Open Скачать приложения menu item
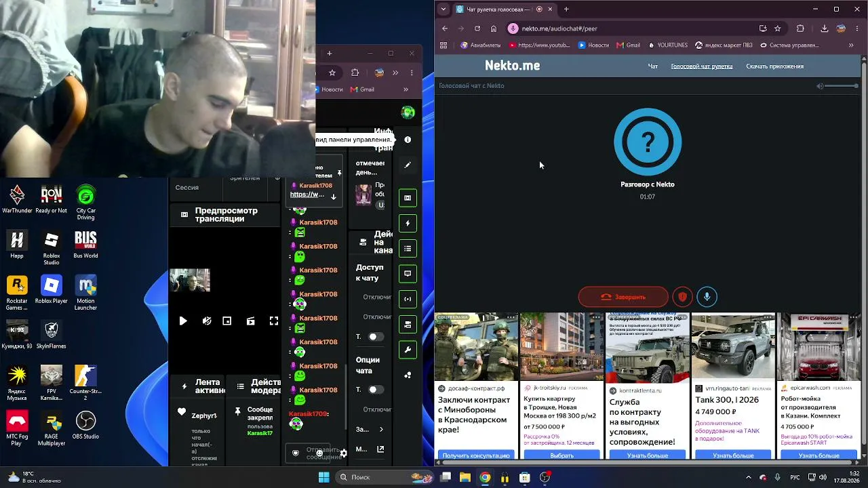Image resolution: width=868 pixels, height=488 pixels. (774, 66)
